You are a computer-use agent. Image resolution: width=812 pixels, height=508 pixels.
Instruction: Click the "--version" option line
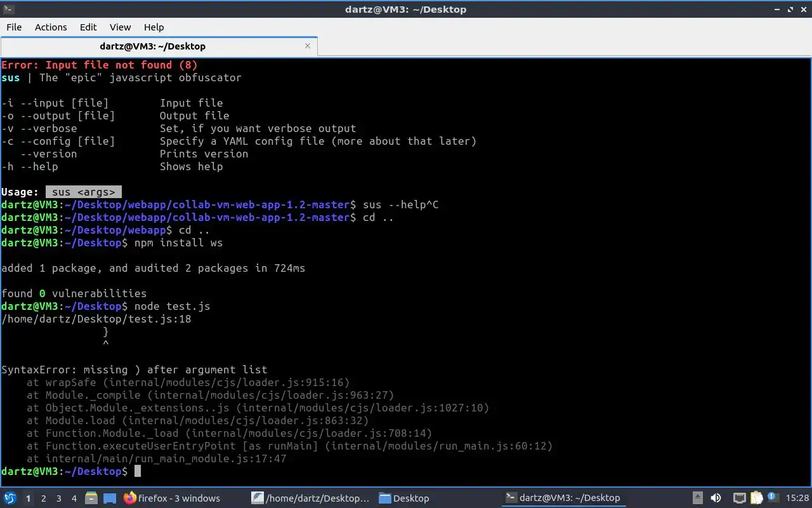[134, 154]
